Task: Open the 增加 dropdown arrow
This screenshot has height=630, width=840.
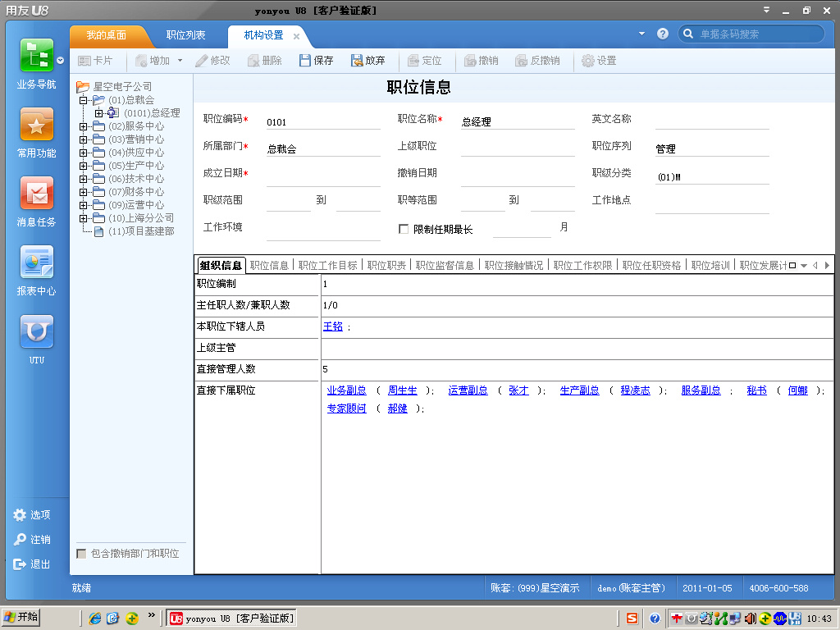Action: coord(180,61)
